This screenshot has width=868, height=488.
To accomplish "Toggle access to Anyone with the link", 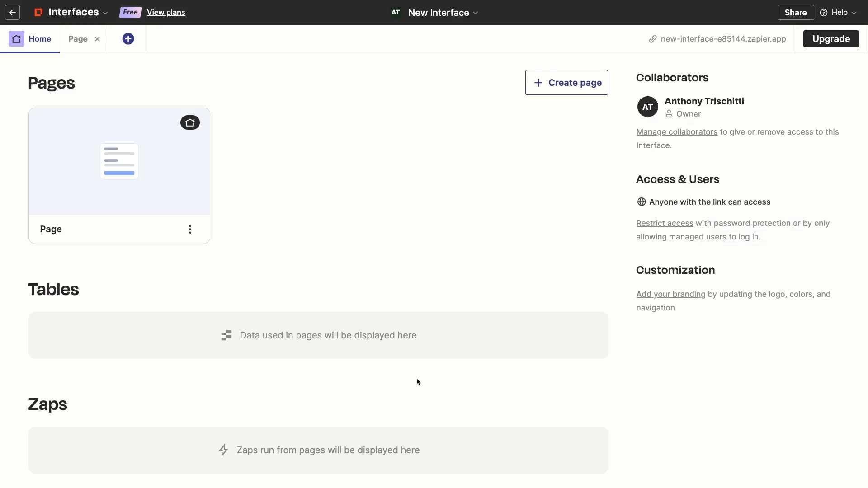I will pyautogui.click(x=703, y=202).
